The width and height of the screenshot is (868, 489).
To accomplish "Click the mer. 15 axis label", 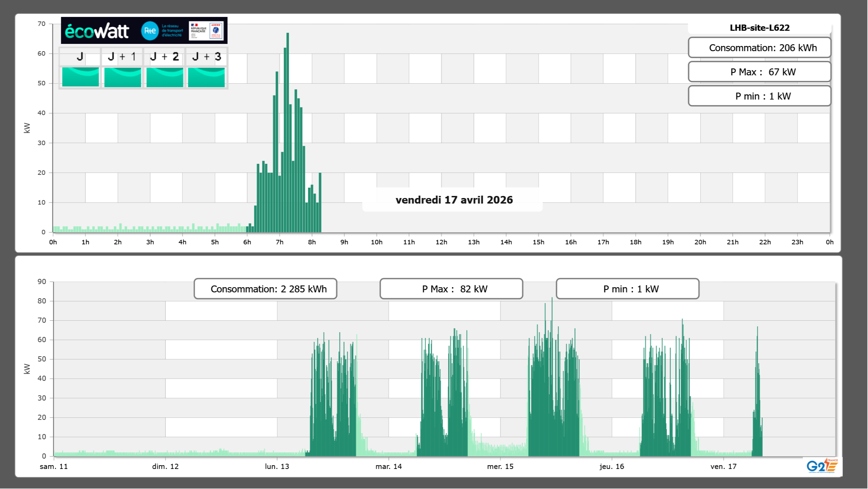I will pyautogui.click(x=500, y=467).
